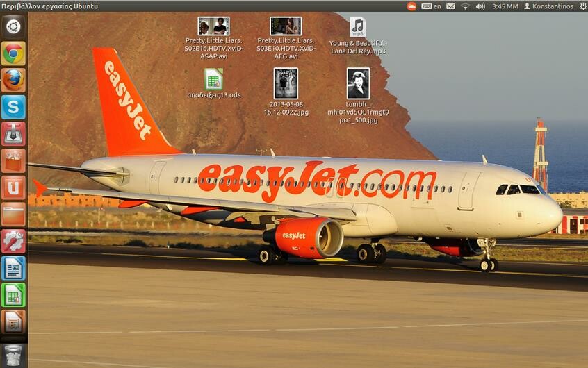This screenshot has width=588, height=368.
Task: Open the system power gear menu
Action: tap(583, 6)
